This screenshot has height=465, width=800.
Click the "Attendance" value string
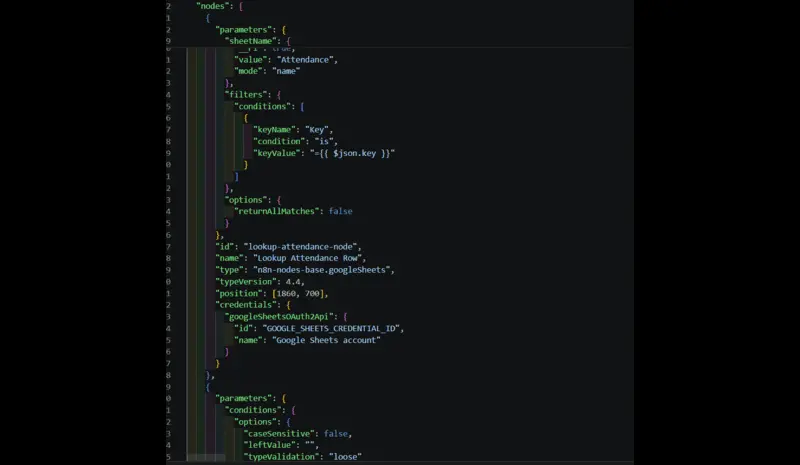pos(306,60)
